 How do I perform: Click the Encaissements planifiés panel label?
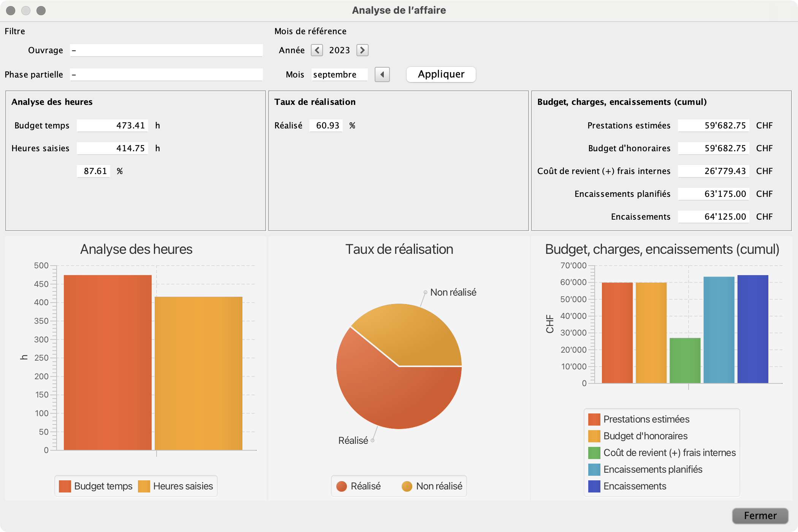click(x=622, y=194)
